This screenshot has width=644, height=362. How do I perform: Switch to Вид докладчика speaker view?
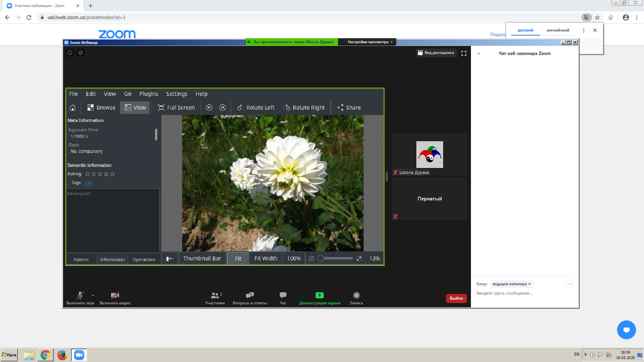[x=436, y=53]
